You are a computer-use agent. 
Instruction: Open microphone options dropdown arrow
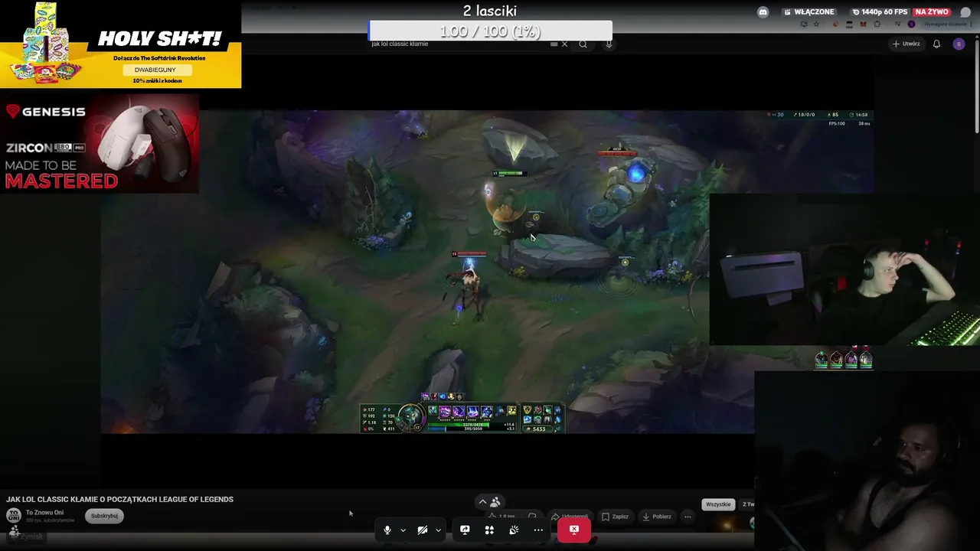(403, 530)
